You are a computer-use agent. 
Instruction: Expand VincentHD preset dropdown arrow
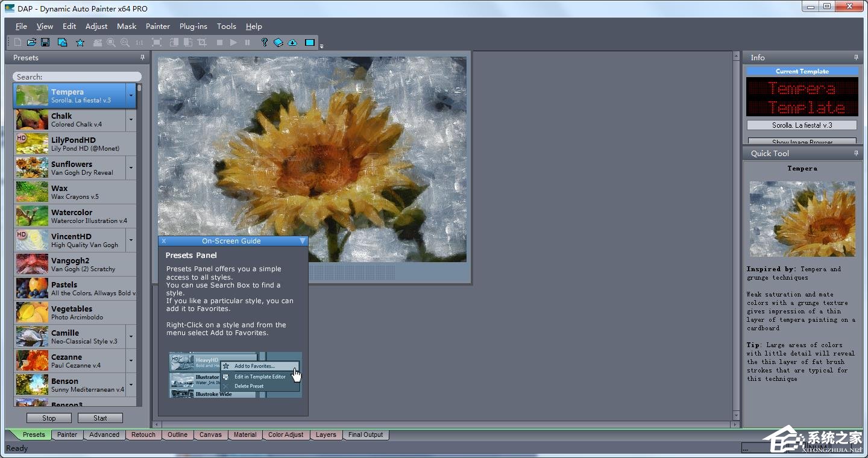131,240
